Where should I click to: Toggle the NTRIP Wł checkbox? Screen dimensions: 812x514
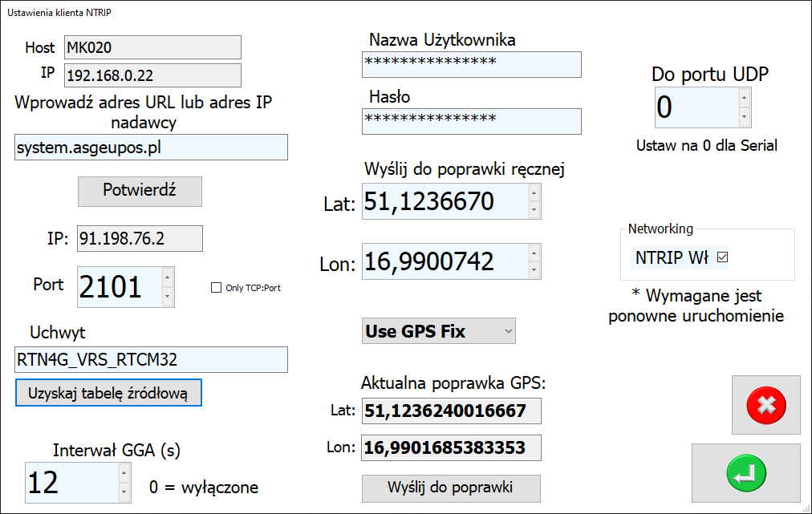(722, 257)
